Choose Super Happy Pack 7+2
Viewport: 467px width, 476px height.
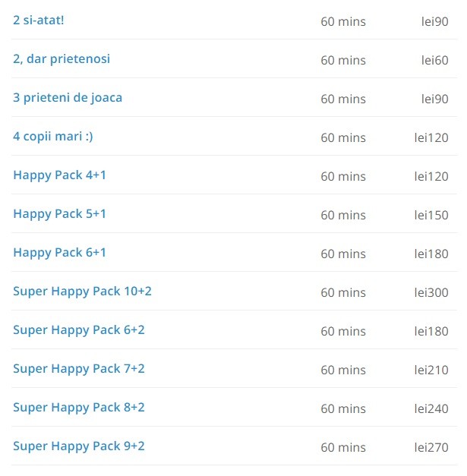pyautogui.click(x=79, y=369)
